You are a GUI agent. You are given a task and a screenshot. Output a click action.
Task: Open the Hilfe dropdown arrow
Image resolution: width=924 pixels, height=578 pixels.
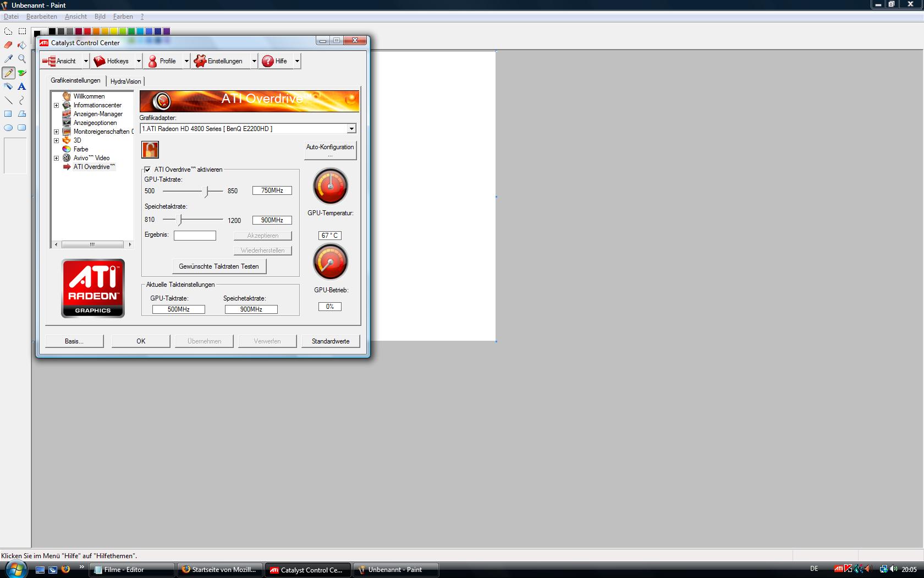pos(297,61)
